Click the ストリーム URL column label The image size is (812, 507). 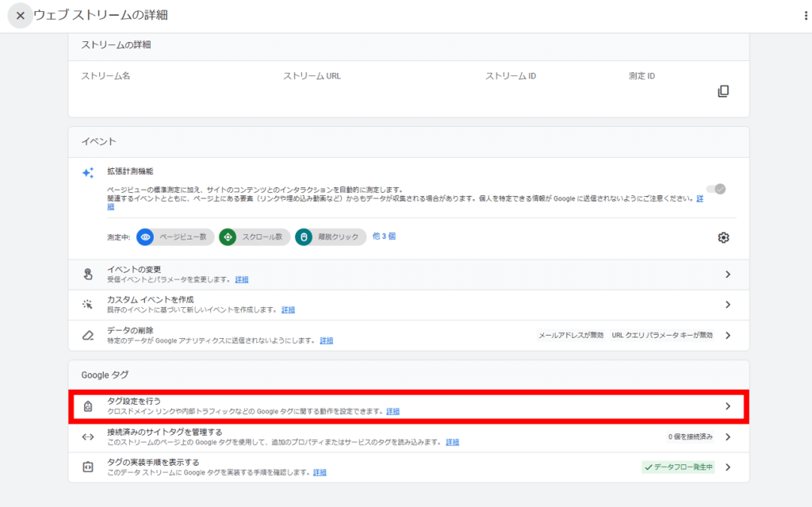click(312, 75)
